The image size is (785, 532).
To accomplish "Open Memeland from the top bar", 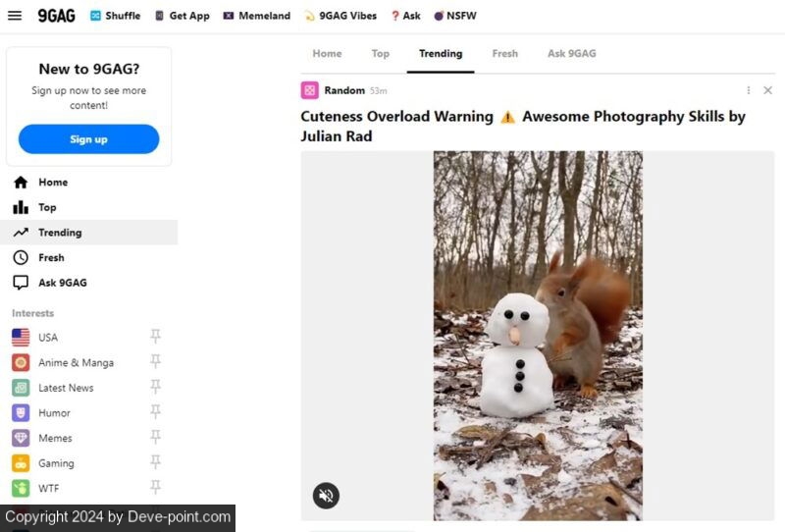I will click(257, 16).
